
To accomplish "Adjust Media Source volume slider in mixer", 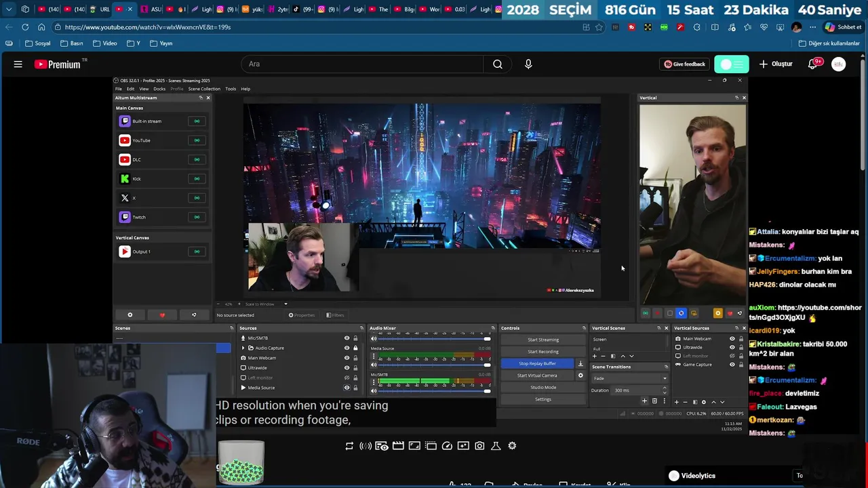I will (x=434, y=365).
